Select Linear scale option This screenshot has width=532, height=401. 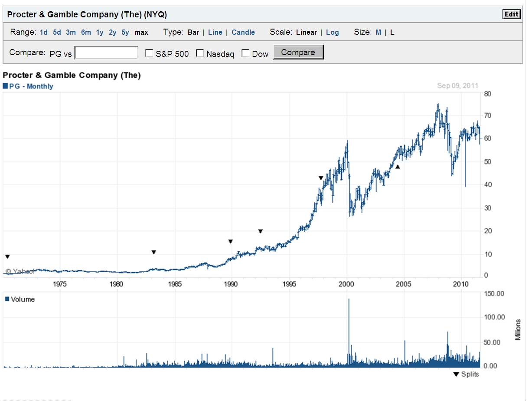(307, 32)
